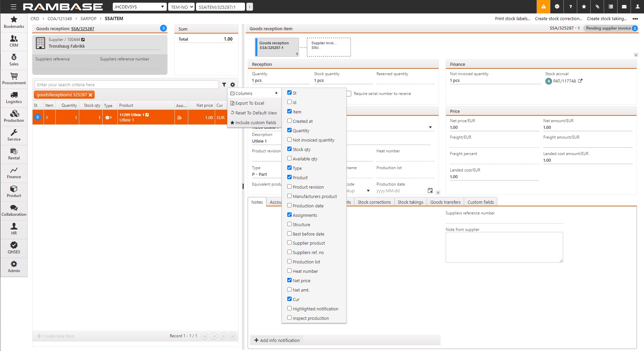Select Export To Excel menu item
Viewport: 644px width, 351px height.
(250, 103)
